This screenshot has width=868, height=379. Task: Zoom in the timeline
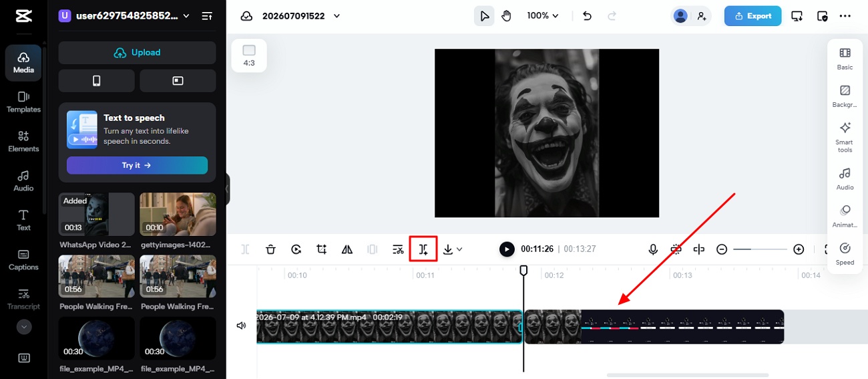[x=799, y=249]
